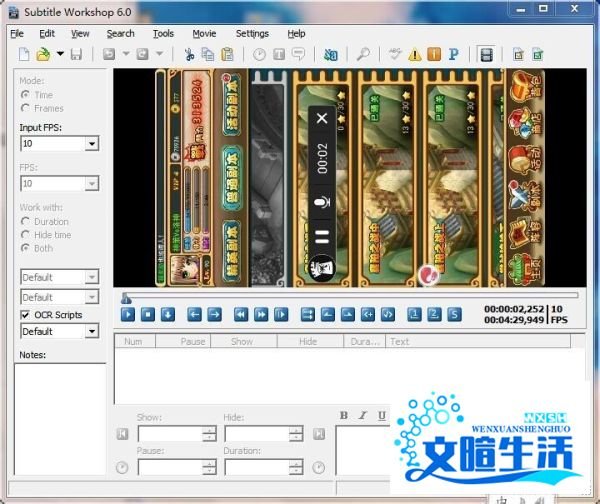Select the Time mode radio button

pyautogui.click(x=25, y=95)
